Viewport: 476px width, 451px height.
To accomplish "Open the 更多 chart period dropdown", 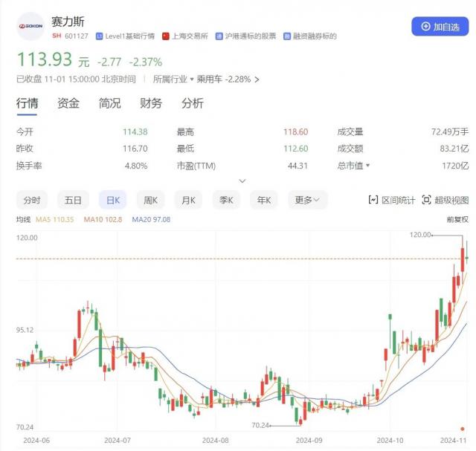I will 307,200.
